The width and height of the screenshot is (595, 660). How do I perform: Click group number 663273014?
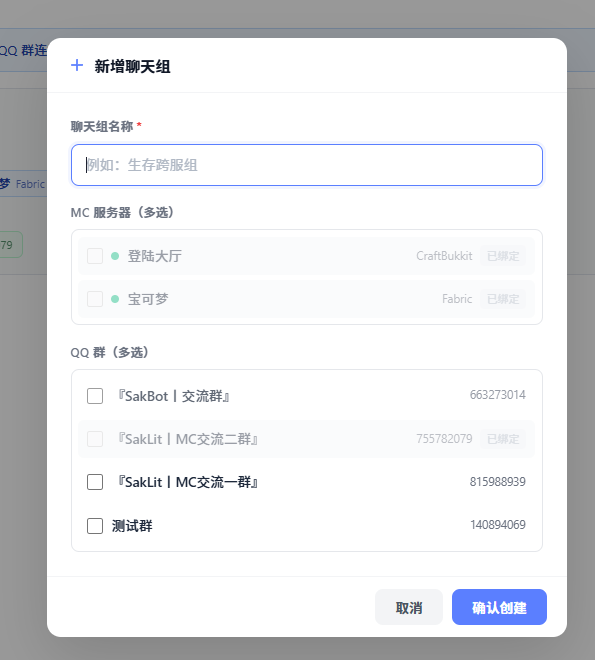pyautogui.click(x=497, y=395)
